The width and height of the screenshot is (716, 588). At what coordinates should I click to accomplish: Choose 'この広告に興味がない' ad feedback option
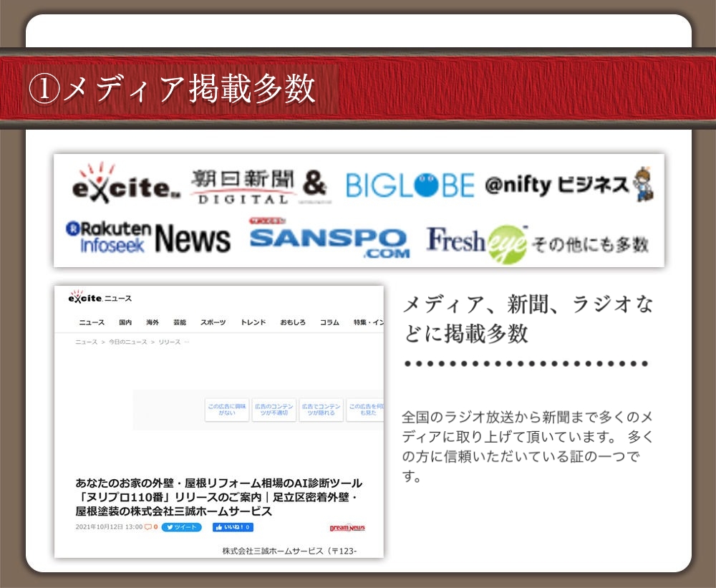pyautogui.click(x=227, y=410)
